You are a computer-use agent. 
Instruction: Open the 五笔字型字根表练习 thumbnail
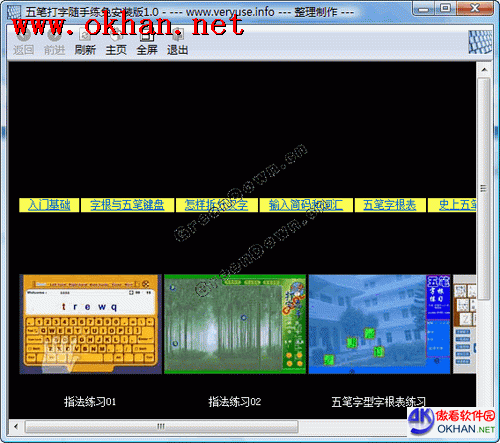click(379, 324)
